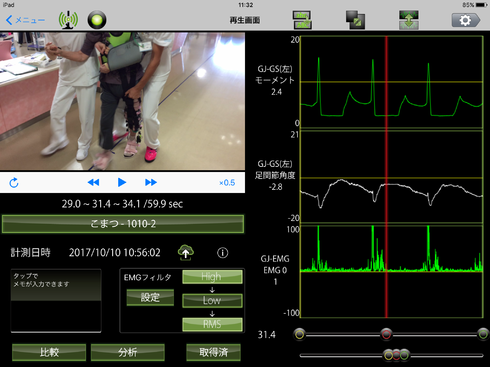The width and height of the screenshot is (490, 367).
Task: Tap the 比較 compare button
Action: point(49,352)
